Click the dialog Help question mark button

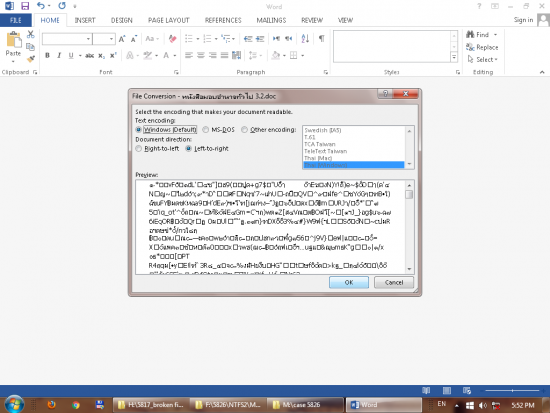(x=385, y=94)
